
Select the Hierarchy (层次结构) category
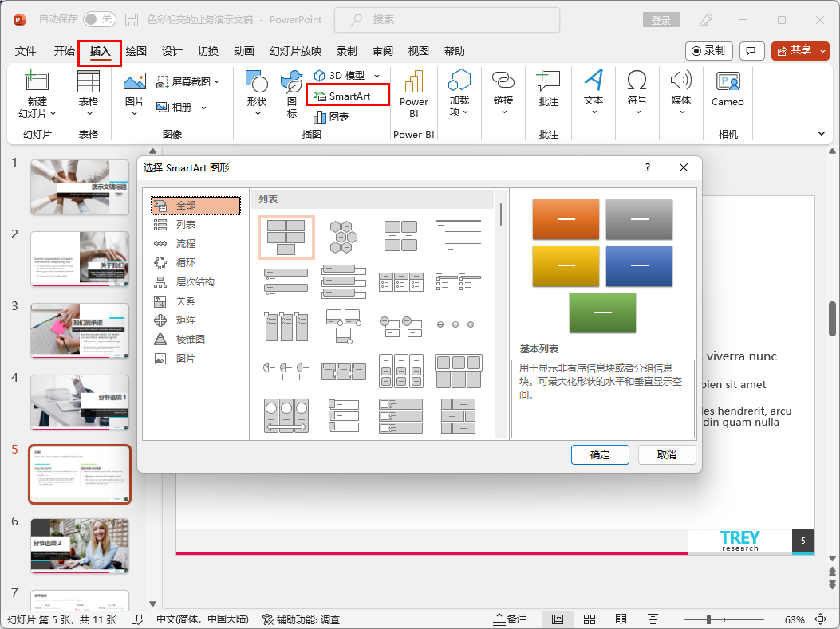195,282
